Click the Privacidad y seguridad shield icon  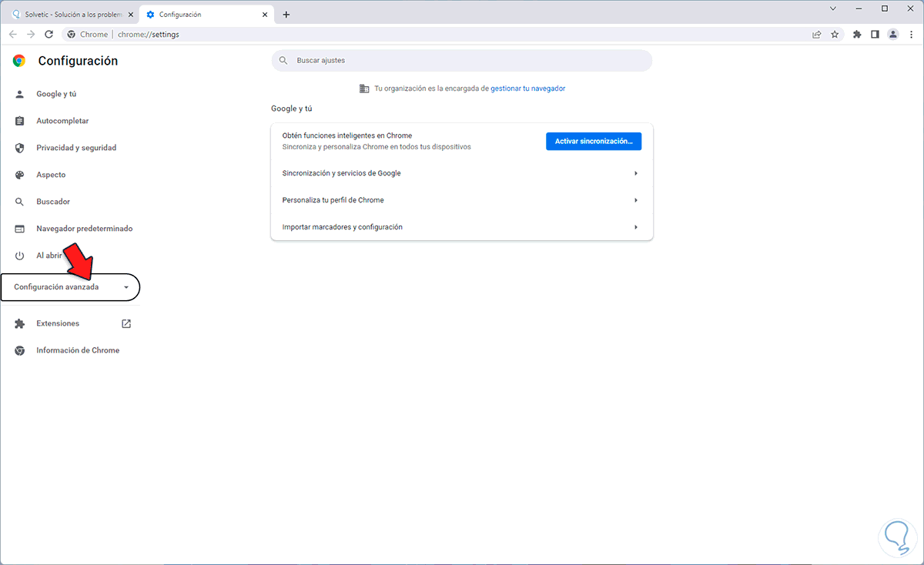pos(20,148)
